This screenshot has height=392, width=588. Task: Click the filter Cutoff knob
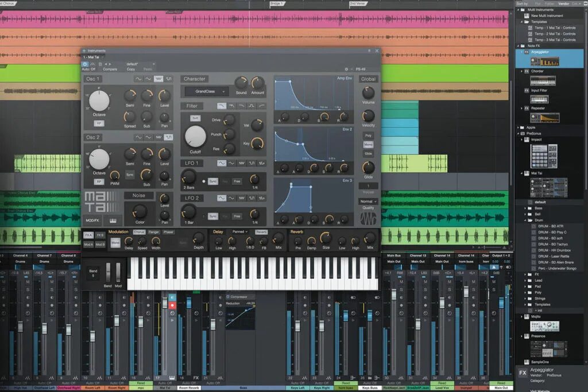click(x=195, y=137)
